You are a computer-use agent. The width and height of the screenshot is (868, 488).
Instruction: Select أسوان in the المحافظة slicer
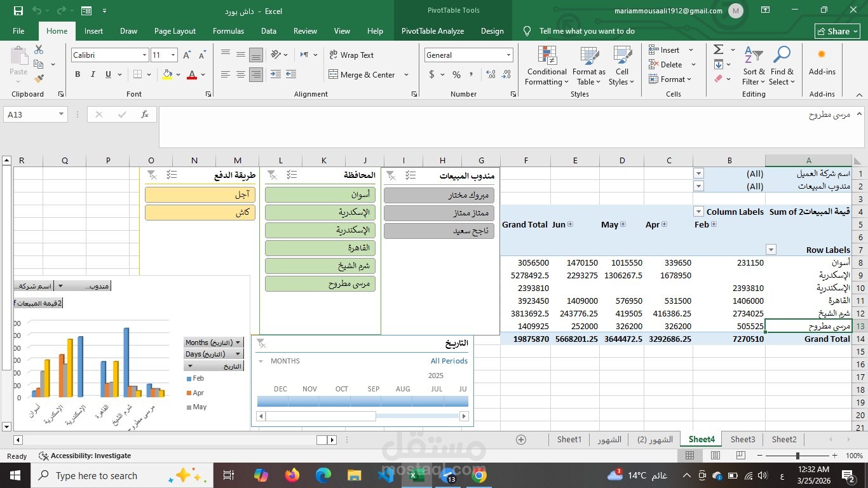click(320, 194)
